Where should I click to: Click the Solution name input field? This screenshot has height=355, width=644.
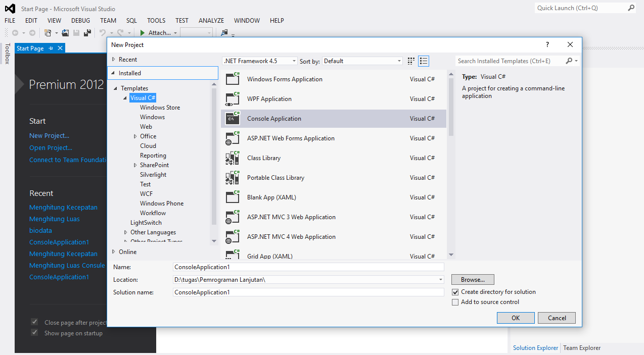coord(308,292)
